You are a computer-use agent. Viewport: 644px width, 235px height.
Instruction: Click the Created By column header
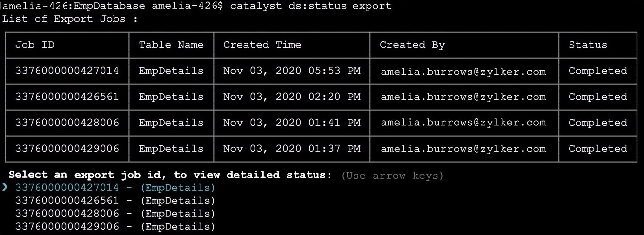(x=412, y=45)
